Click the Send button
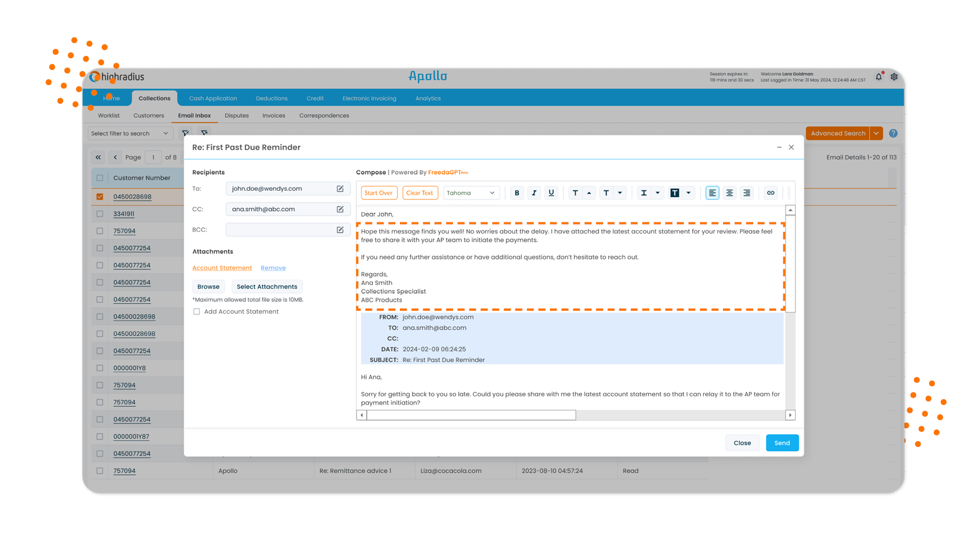This screenshot has width=980, height=537. (782, 443)
